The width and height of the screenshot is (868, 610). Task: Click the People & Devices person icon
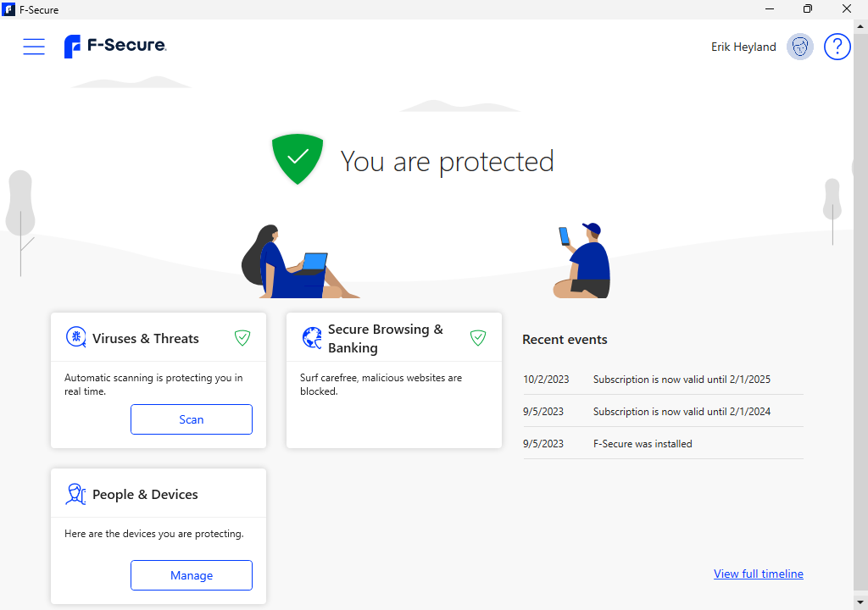(x=76, y=494)
